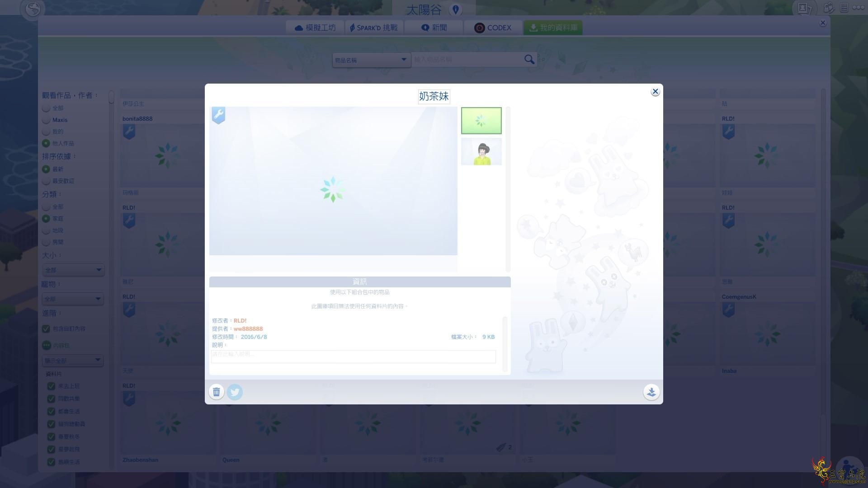The width and height of the screenshot is (868, 488).
Task: Click the 奶茶妹 title field
Action: [434, 96]
